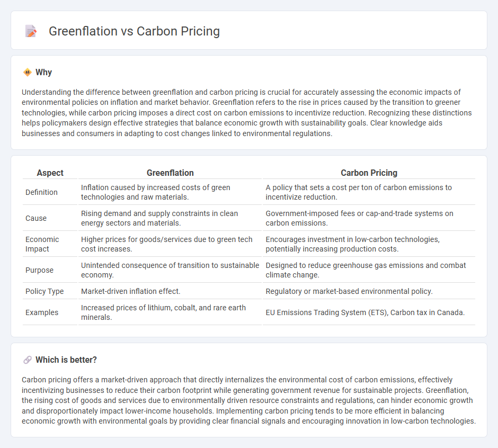Select the 'Definition' row label
Image resolution: width=498 pixels, height=448 pixels.
[42, 192]
